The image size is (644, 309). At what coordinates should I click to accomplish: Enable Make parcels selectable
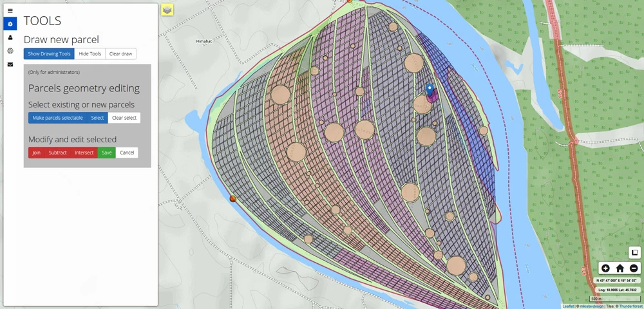[x=57, y=118]
